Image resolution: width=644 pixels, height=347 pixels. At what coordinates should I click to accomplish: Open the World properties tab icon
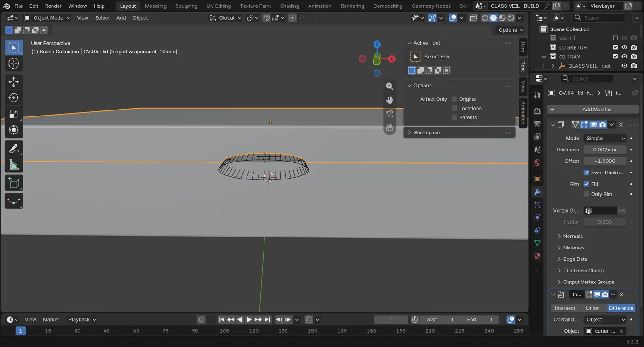pos(537,162)
